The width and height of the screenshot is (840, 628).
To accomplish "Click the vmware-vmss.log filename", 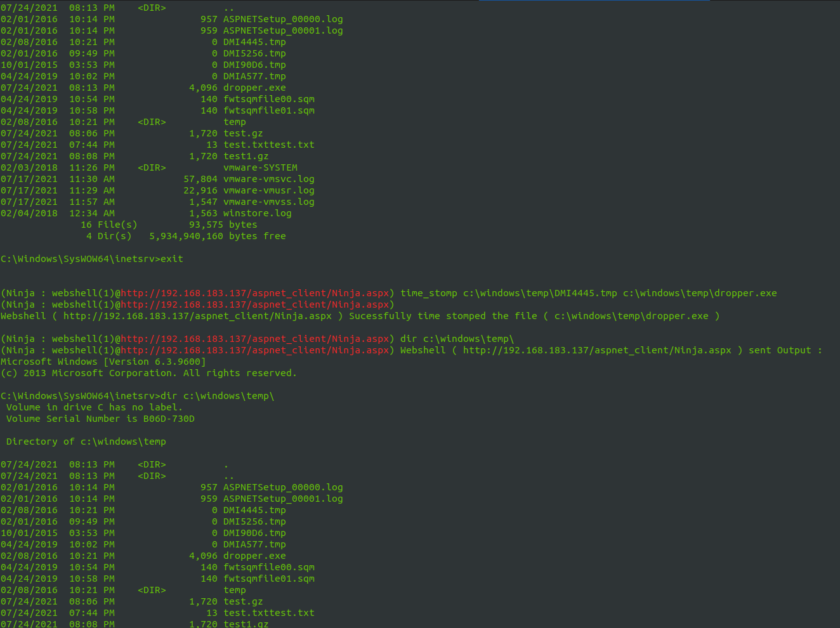I will 269,202.
